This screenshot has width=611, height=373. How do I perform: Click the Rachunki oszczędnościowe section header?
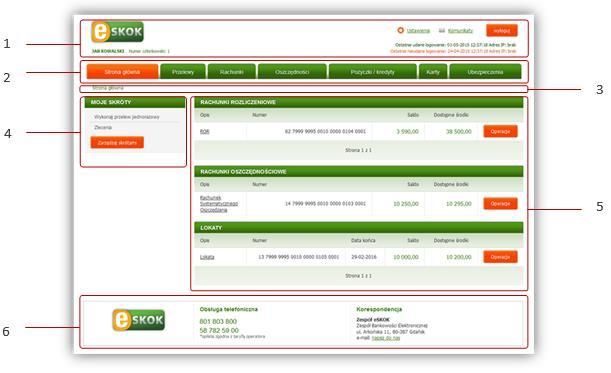tap(359, 171)
